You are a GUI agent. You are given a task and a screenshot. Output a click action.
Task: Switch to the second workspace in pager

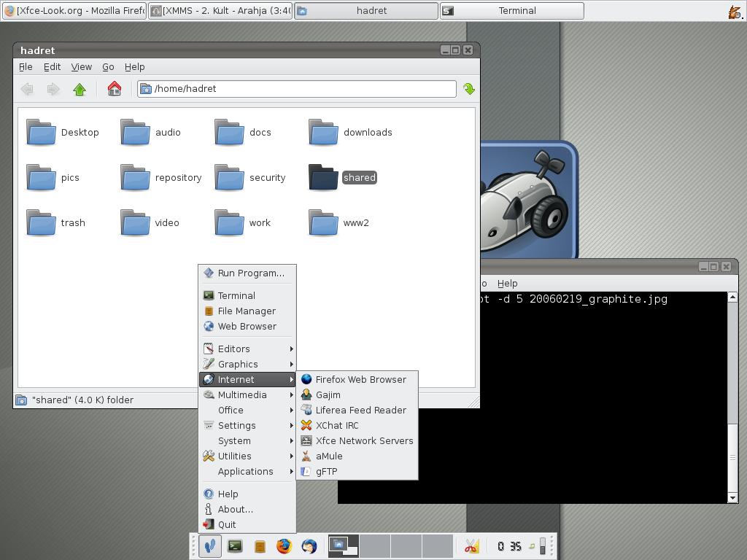[x=375, y=546]
